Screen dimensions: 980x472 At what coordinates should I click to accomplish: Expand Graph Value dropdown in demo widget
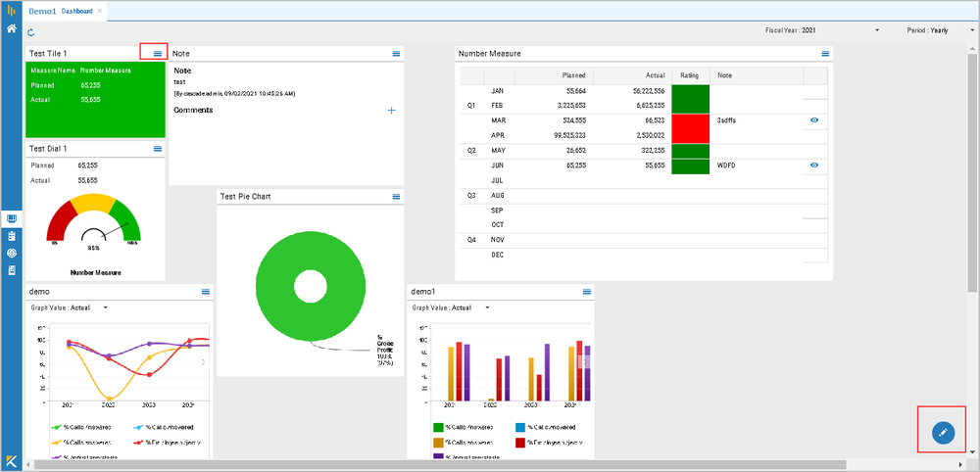[105, 307]
